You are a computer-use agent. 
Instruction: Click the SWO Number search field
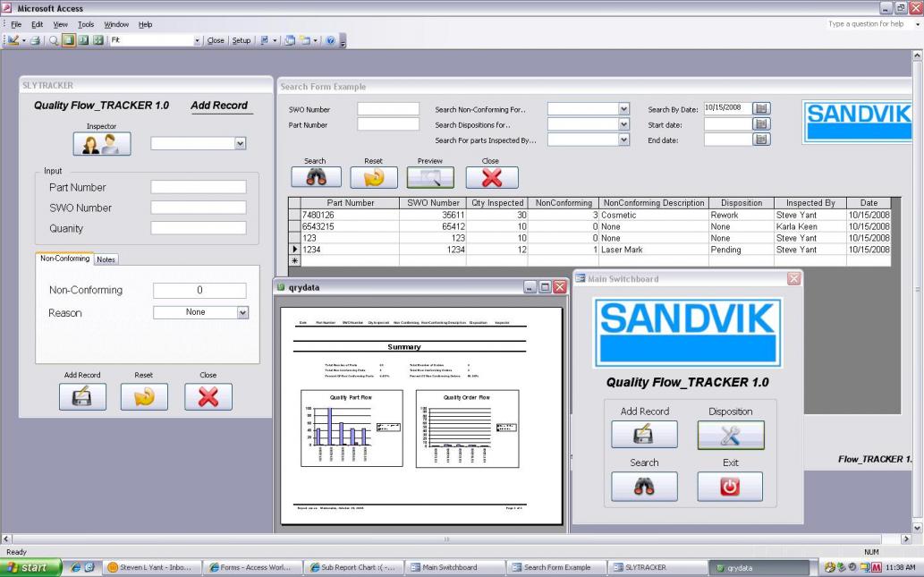[387, 109]
